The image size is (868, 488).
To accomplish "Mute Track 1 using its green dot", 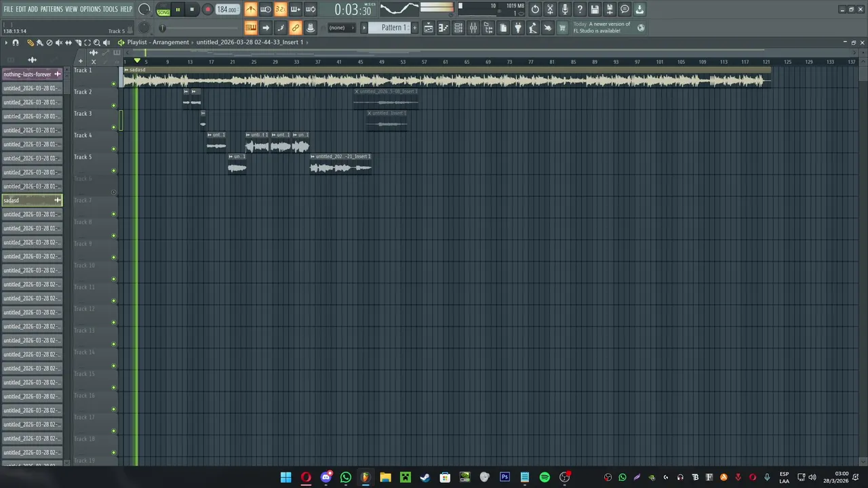I will [114, 84].
